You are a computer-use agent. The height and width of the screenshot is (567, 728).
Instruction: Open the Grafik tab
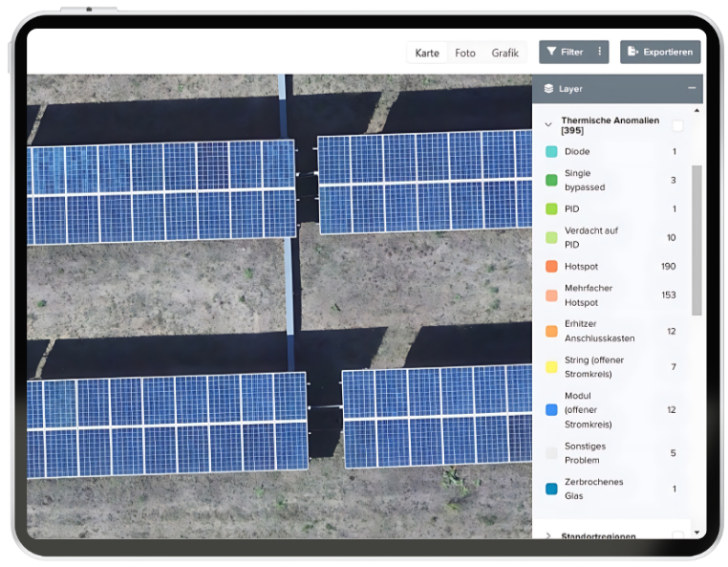coord(504,53)
